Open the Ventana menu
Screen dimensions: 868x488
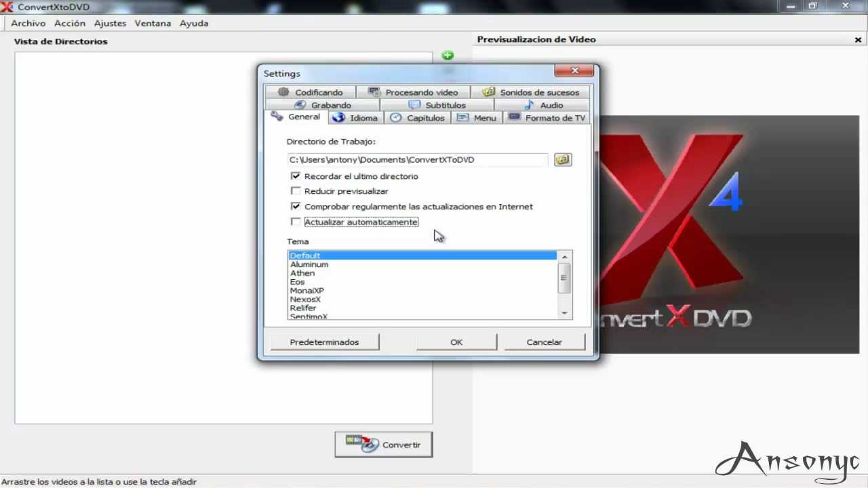point(153,23)
